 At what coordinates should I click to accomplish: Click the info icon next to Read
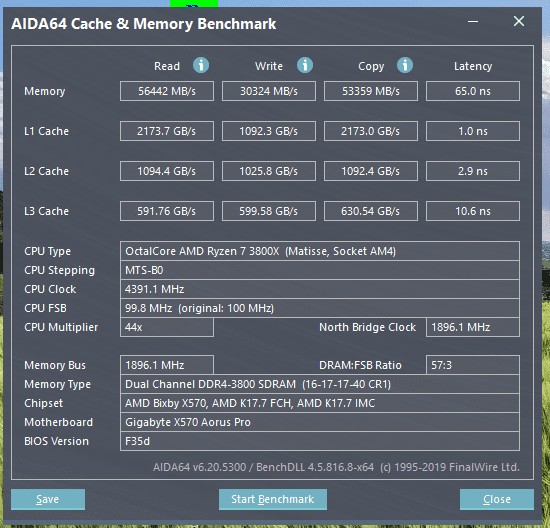click(201, 65)
